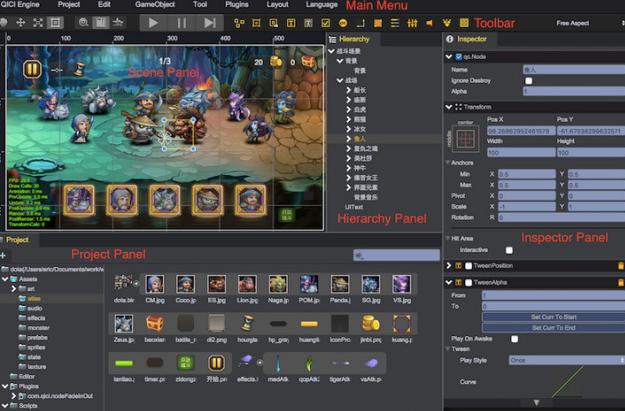Image resolution: width=625 pixels, height=411 pixels.
Task: Expand the com.qici.nodeFadeInOut plugin folder
Action: 14,396
